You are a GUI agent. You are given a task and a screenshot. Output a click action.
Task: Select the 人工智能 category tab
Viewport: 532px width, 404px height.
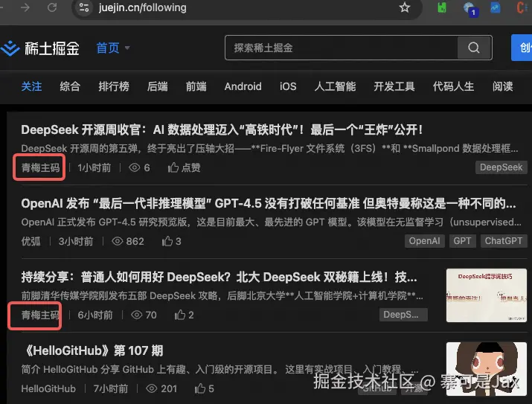pyautogui.click(x=335, y=86)
